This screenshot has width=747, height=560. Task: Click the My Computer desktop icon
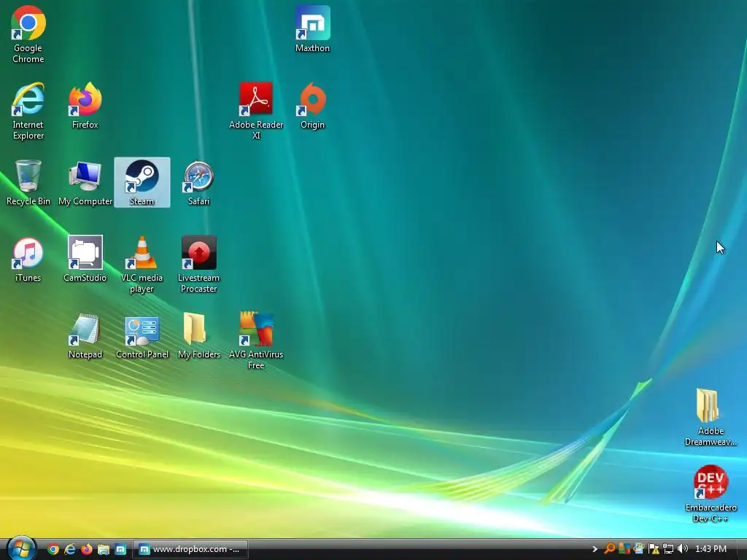pos(85,182)
